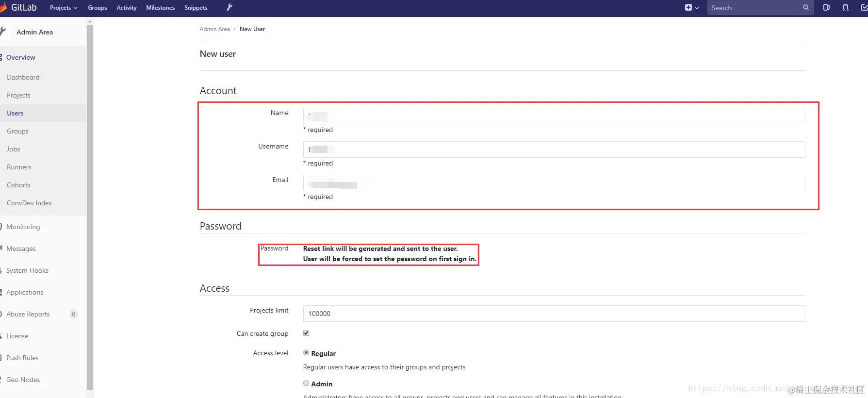Go to ConvDev Index in the sidebar
The width and height of the screenshot is (868, 398).
click(x=29, y=203)
